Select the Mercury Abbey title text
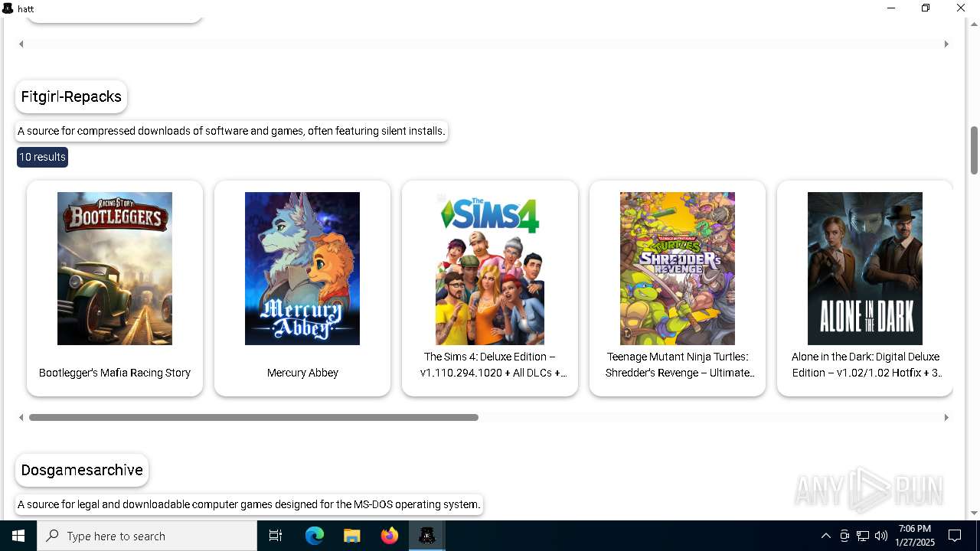 click(x=302, y=373)
